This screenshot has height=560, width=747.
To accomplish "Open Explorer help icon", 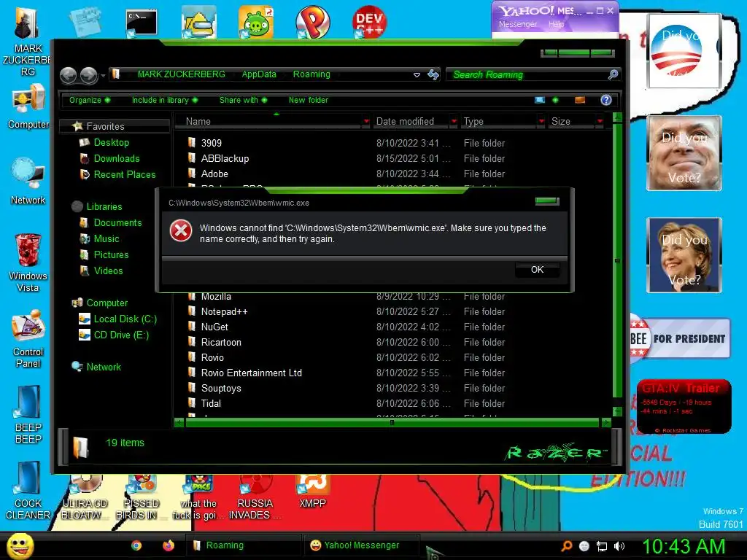I will click(606, 100).
